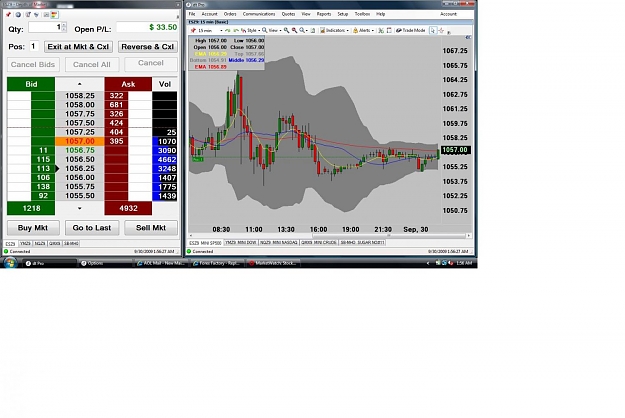The width and height of the screenshot is (625, 418).
Task: Select YMZ9 tab in Depth of Market window
Action: (25, 243)
